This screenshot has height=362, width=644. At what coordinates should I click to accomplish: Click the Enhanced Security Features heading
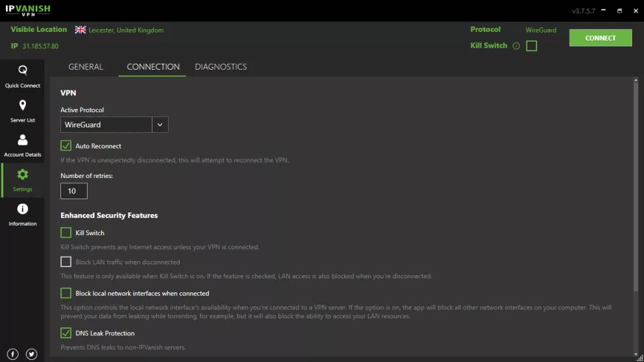[109, 215]
